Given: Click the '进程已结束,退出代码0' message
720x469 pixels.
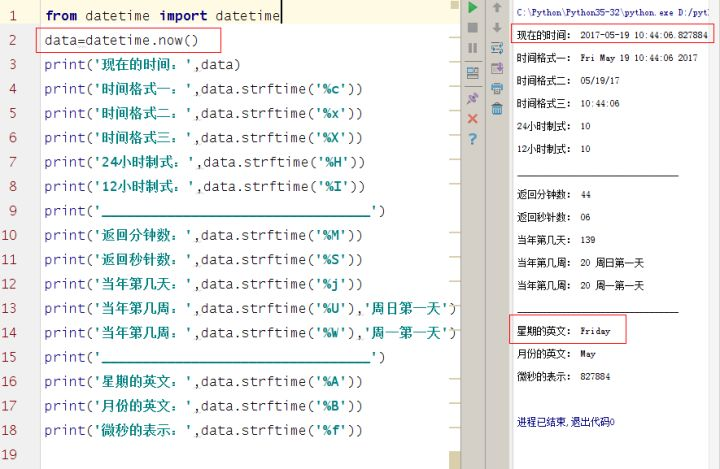Looking at the screenshot, I should tap(565, 422).
